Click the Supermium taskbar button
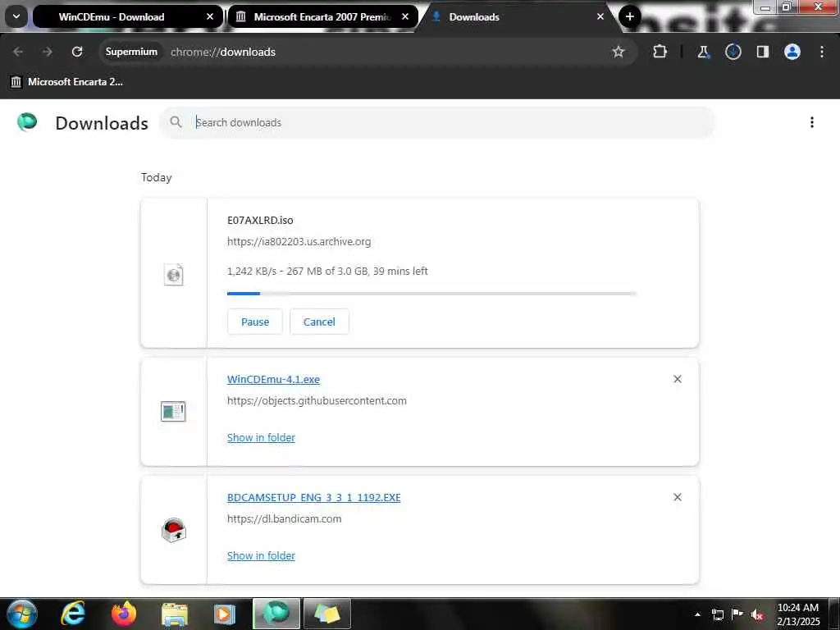 pos(276,614)
